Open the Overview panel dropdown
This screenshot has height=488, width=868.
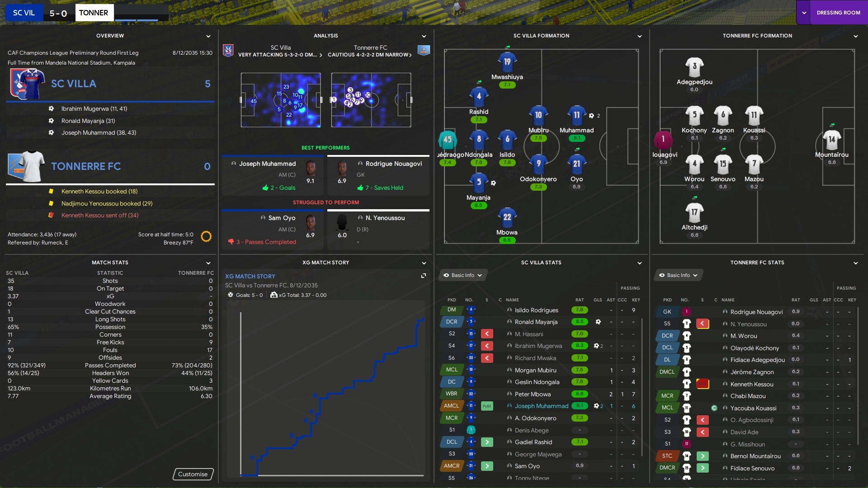(208, 36)
